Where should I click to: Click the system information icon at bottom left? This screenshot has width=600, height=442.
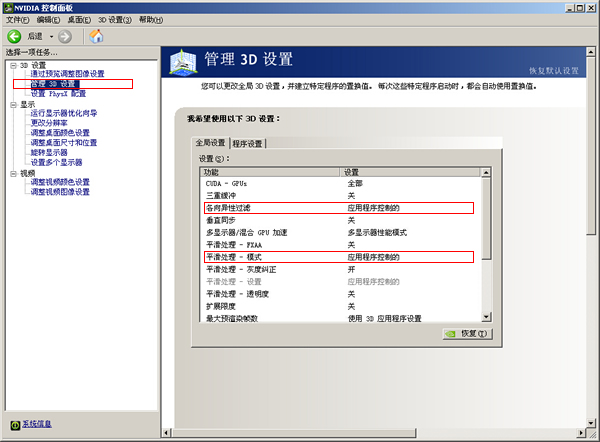click(x=13, y=423)
